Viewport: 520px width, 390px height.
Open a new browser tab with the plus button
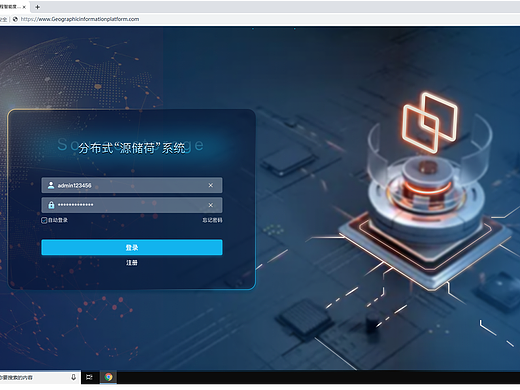coord(38,7)
